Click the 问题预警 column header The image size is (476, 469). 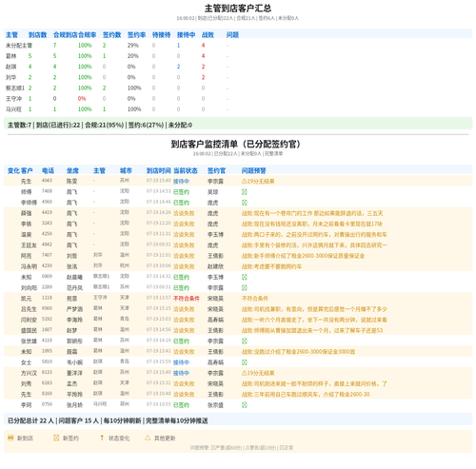coord(254,170)
